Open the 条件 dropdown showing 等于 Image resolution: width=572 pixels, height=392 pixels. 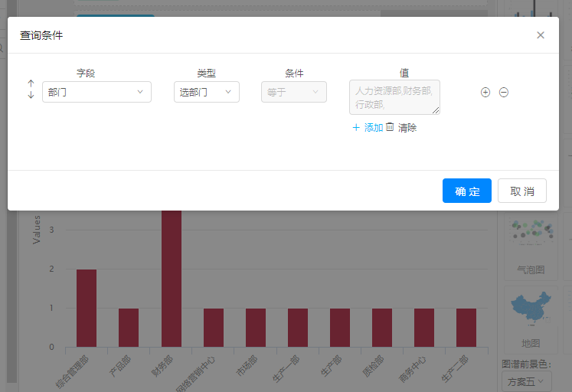(x=293, y=92)
